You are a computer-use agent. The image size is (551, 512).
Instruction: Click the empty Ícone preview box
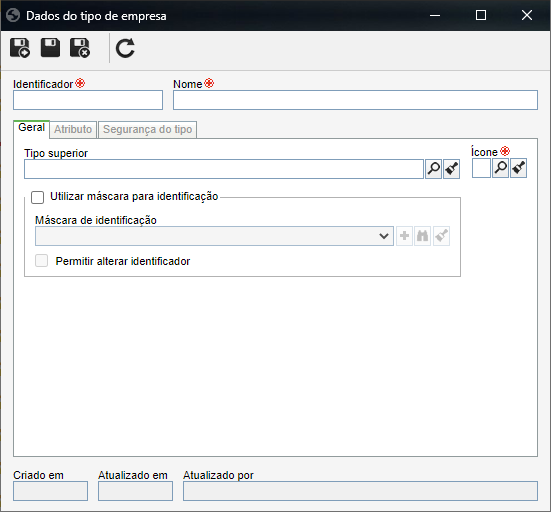481,168
